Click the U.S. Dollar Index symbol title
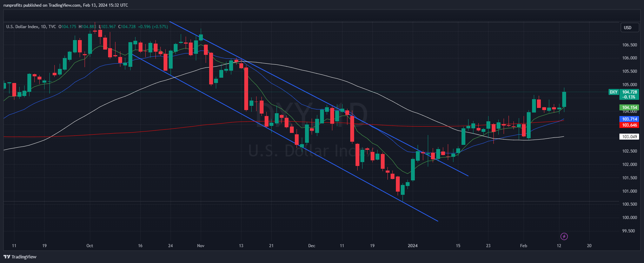The image size is (644, 263). pyautogui.click(x=22, y=27)
